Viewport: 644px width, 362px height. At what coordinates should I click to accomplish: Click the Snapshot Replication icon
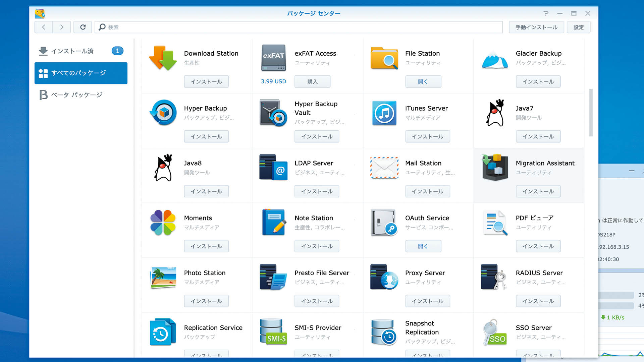[384, 332]
